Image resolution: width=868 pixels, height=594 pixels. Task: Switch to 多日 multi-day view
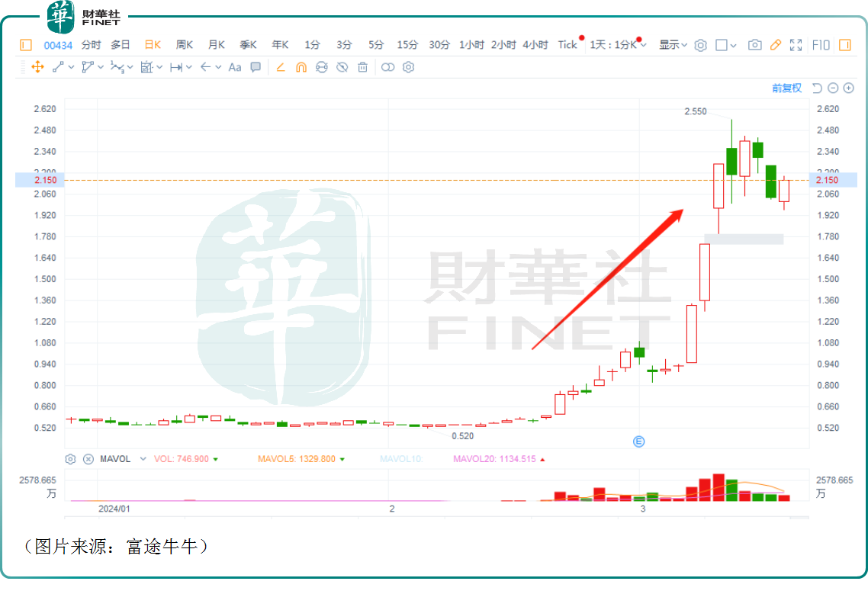120,45
